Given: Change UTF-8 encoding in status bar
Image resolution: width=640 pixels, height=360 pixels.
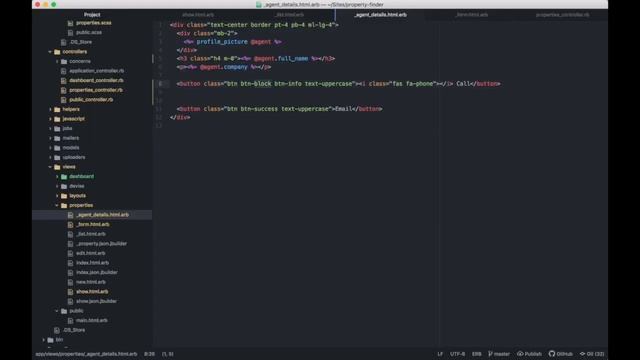Looking at the screenshot, I should pos(457,354).
